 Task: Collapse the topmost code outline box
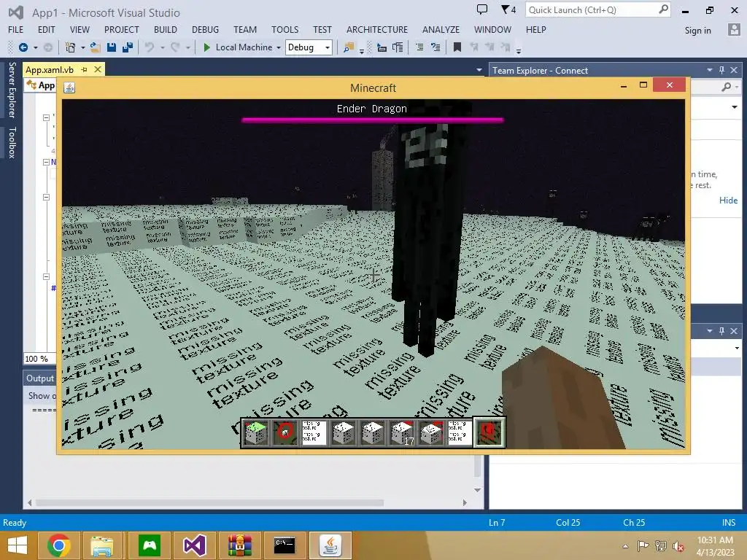coord(46,117)
